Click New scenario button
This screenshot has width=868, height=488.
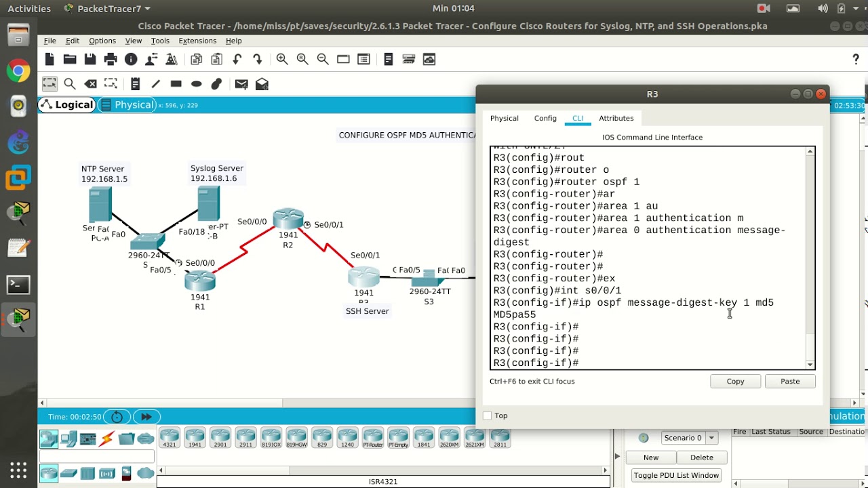[x=651, y=457]
